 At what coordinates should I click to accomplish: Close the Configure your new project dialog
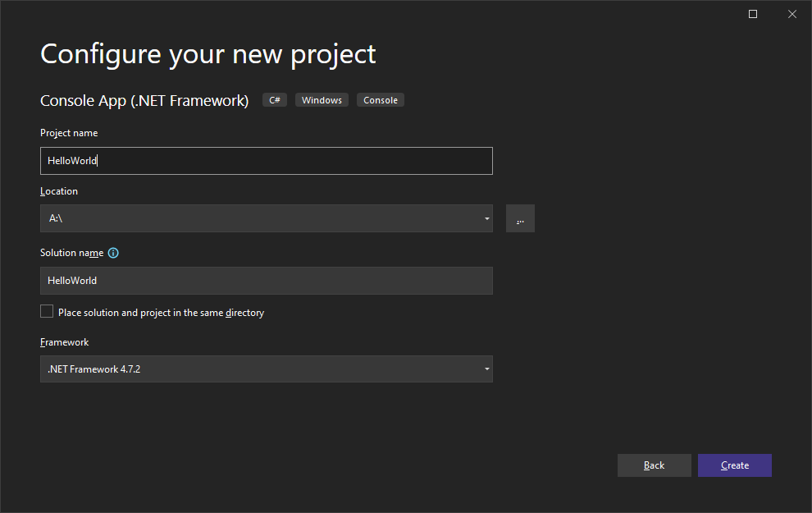(791, 14)
